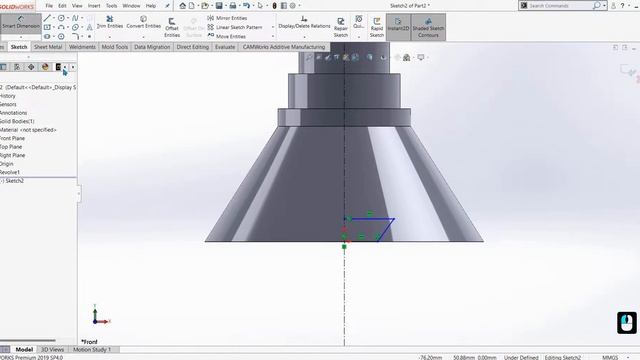
Task: Switch to the Sheet Metal tab
Action: point(48,47)
